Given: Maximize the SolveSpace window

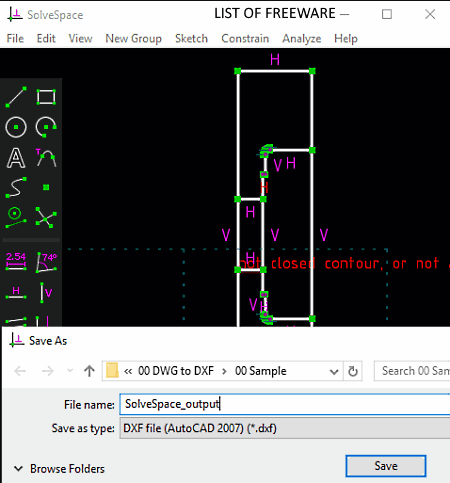Looking at the screenshot, I should tap(387, 14).
